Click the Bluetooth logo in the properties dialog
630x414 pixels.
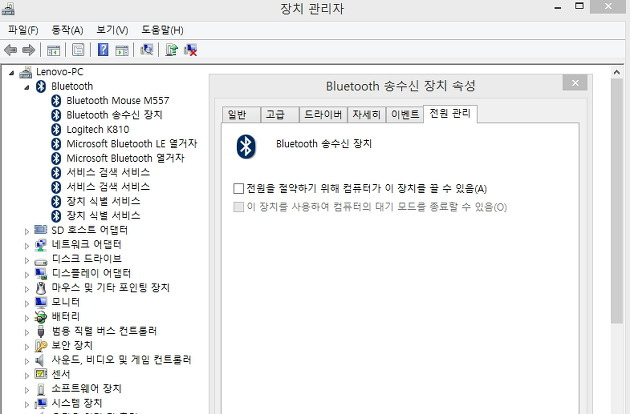[x=245, y=146]
